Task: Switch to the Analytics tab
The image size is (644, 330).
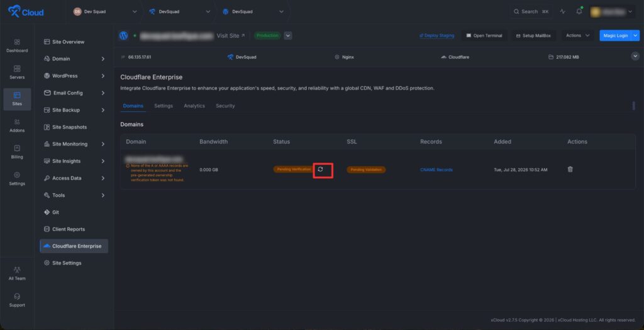Action: pyautogui.click(x=194, y=106)
